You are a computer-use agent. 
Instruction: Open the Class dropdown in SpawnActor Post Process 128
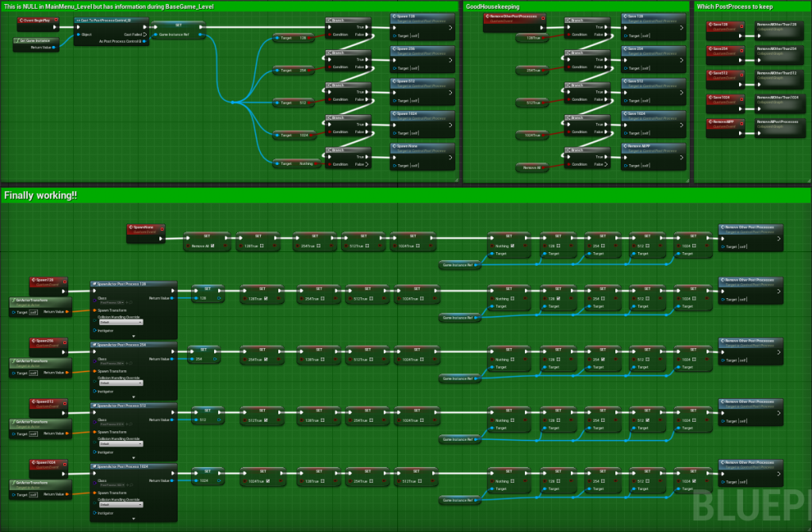point(113,303)
